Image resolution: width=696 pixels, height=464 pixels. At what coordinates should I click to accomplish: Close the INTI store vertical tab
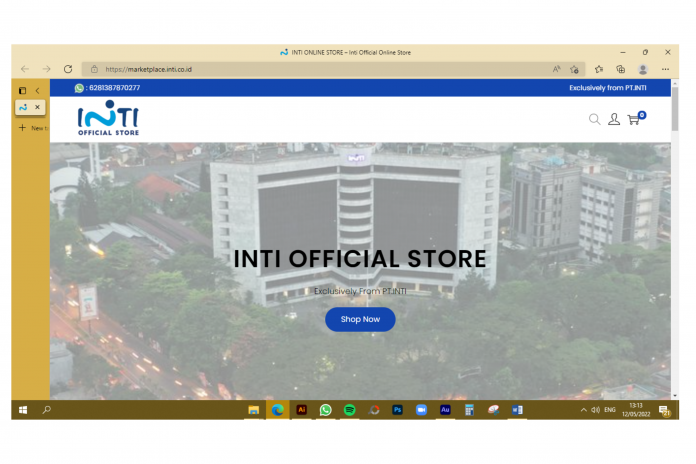point(38,107)
